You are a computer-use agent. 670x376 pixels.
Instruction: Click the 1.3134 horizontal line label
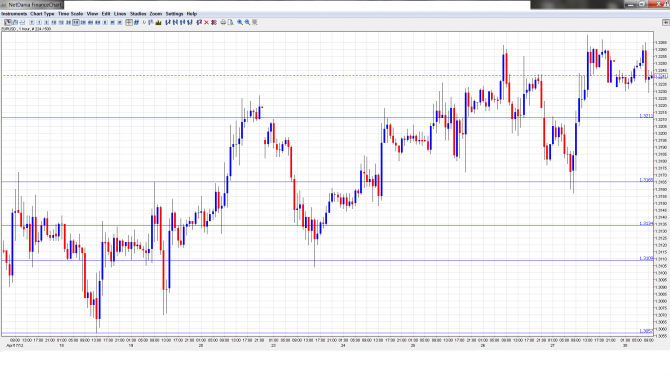(646, 223)
